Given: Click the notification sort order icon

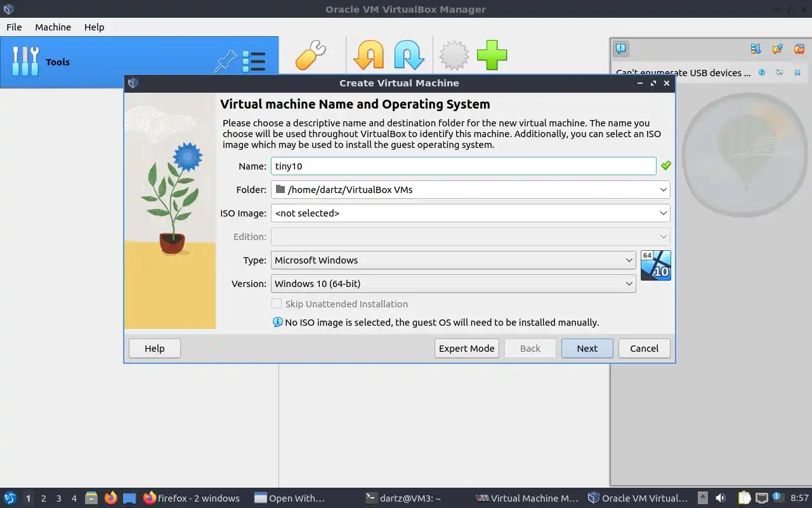Looking at the screenshot, I should pyautogui.click(x=756, y=49).
